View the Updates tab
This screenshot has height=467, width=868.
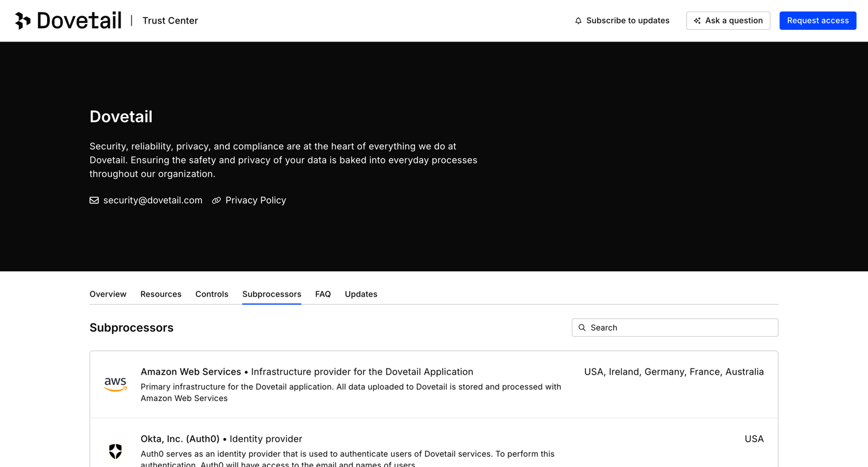361,294
